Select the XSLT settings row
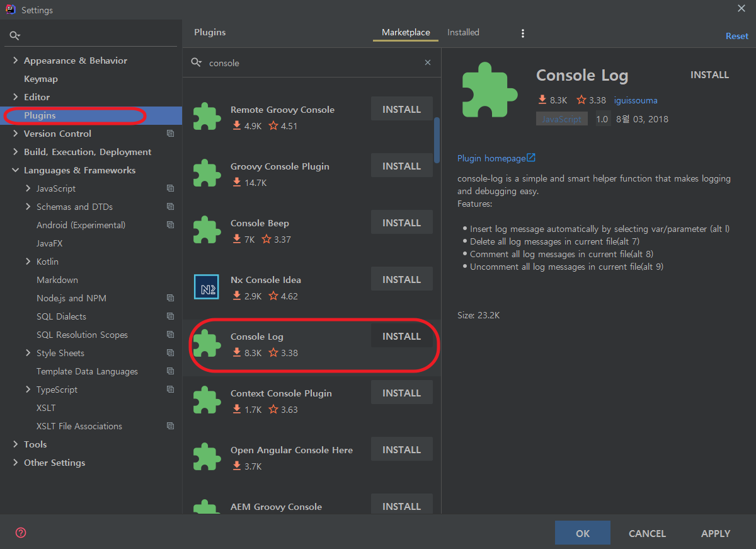Screen dimensions: 756x549 (91, 408)
